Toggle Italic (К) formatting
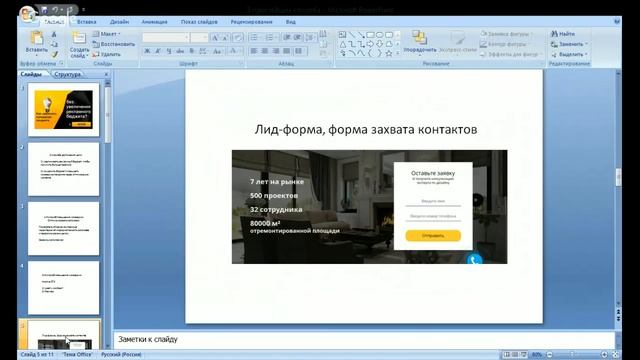This screenshot has width=640, height=360. click(158, 51)
